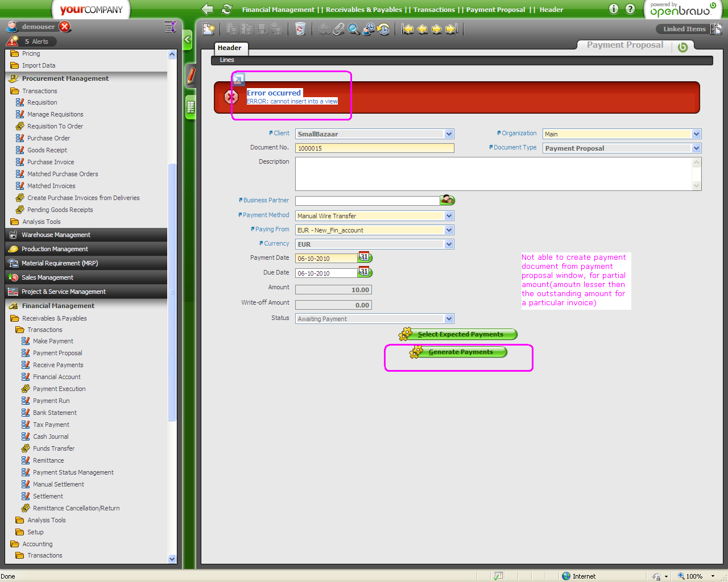The height and width of the screenshot is (582, 728).
Task: Open Business Partner selector icon
Action: tap(448, 200)
